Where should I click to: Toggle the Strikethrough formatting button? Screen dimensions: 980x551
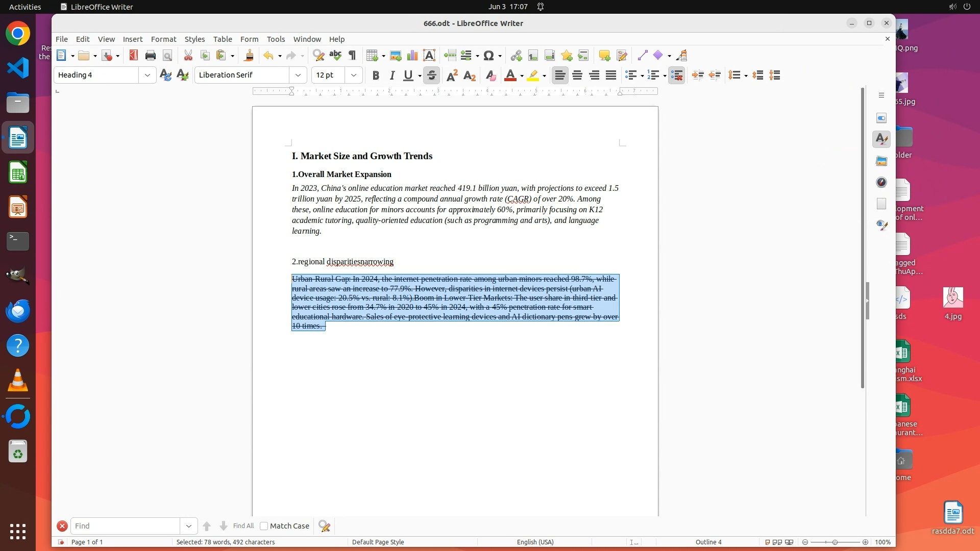tap(432, 76)
